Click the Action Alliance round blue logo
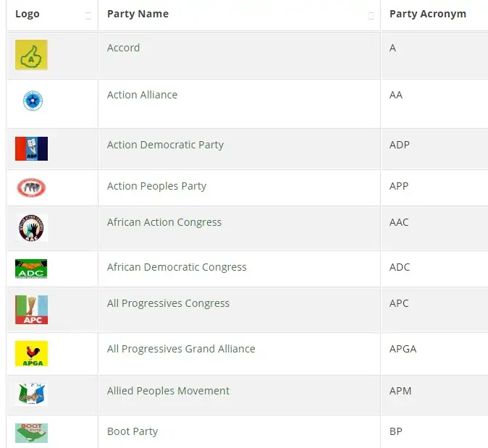Screen dimensions: 488x448 [32, 101]
